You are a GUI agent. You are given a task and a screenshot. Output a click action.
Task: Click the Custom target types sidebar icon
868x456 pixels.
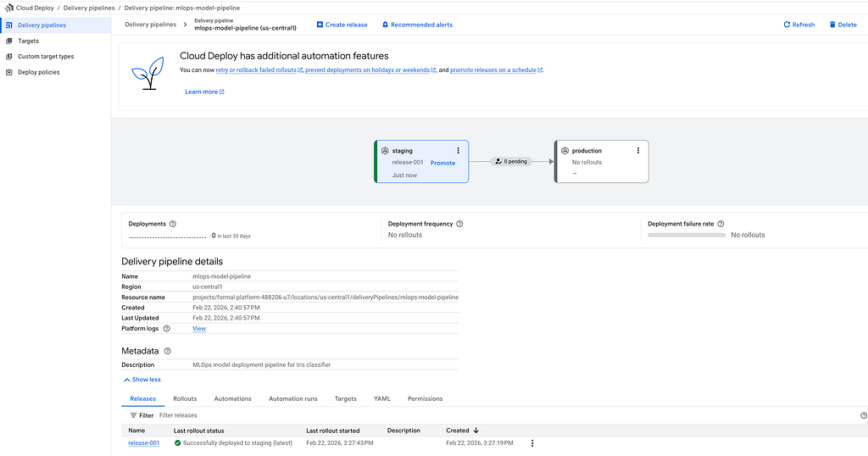(8, 57)
